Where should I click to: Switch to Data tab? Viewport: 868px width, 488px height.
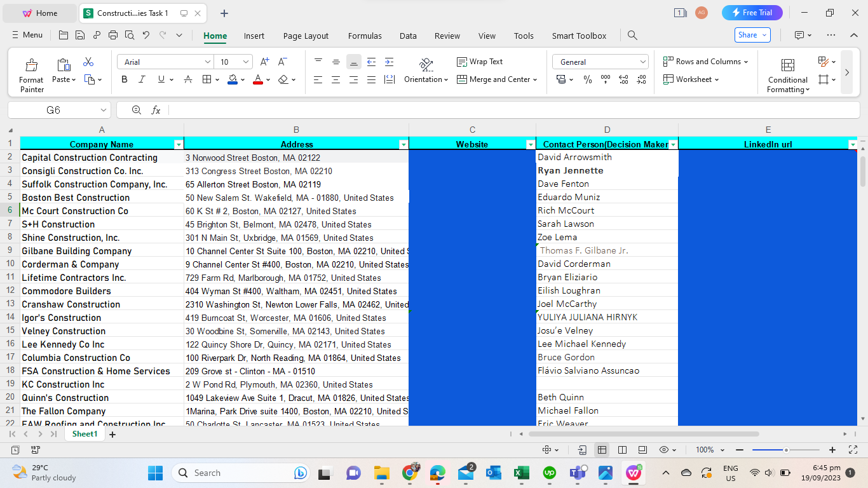408,36
